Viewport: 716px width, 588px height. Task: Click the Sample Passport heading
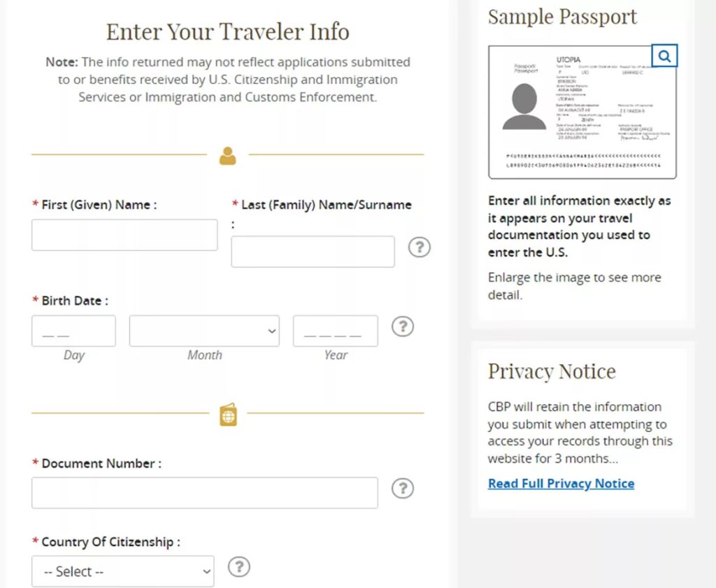[x=562, y=17]
